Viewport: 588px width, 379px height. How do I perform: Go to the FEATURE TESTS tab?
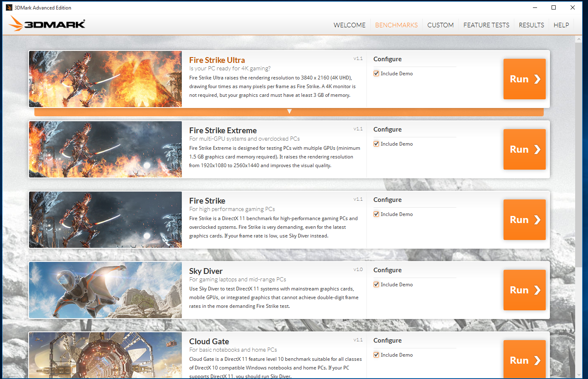click(487, 25)
